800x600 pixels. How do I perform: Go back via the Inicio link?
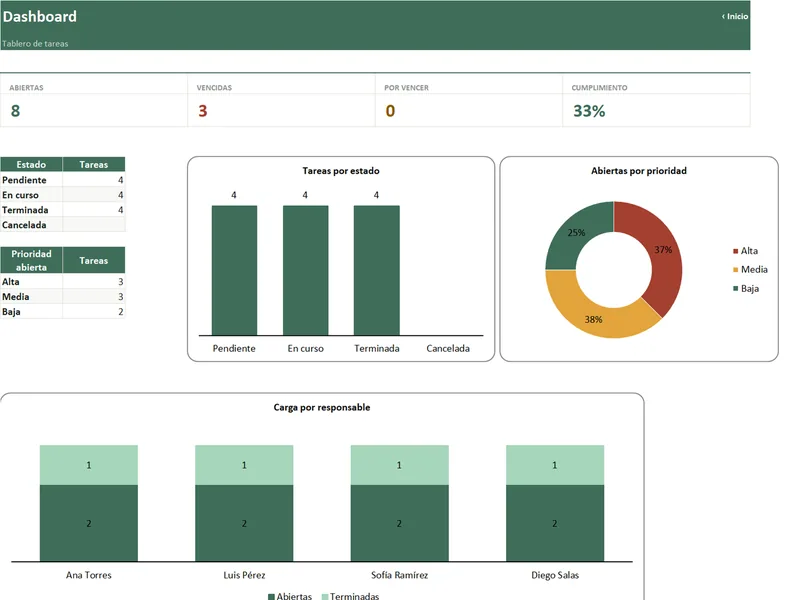click(735, 16)
